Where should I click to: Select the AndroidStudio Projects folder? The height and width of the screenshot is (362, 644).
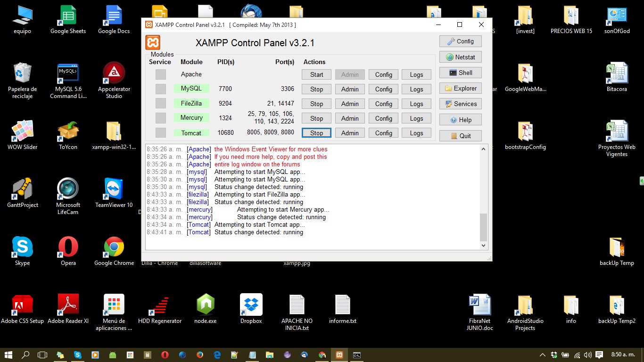[525, 312]
